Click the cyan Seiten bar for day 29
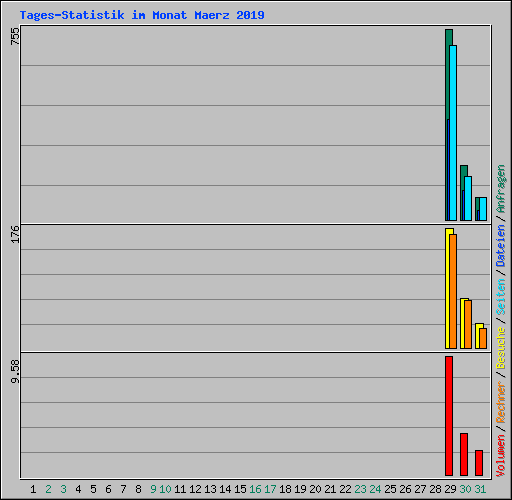The image size is (512, 500). coord(453,133)
